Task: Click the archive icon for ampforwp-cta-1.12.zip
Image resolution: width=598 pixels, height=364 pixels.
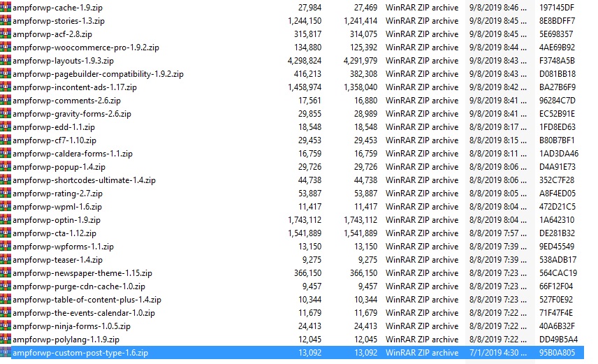Action: (6, 233)
